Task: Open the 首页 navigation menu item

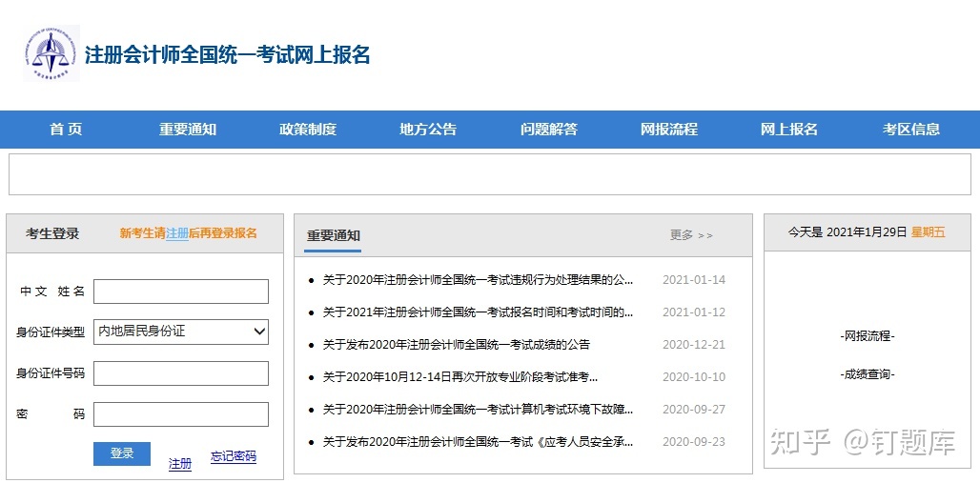Action: coord(66,130)
